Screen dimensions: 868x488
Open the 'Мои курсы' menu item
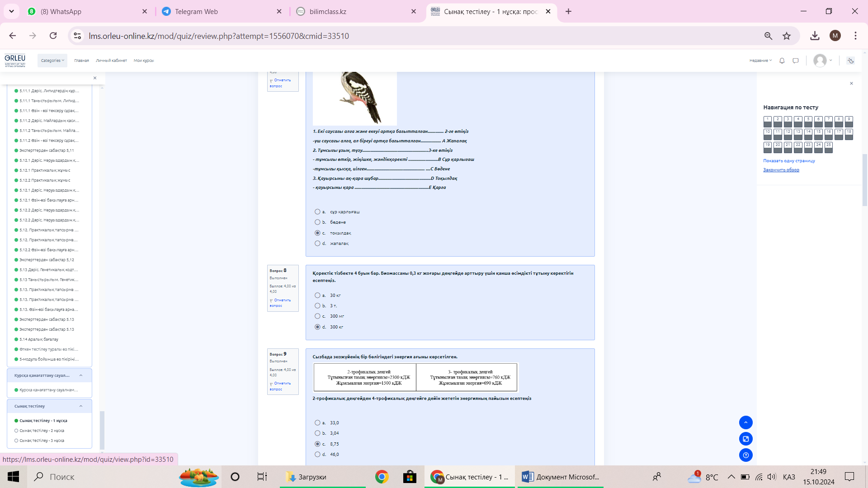pos(144,61)
